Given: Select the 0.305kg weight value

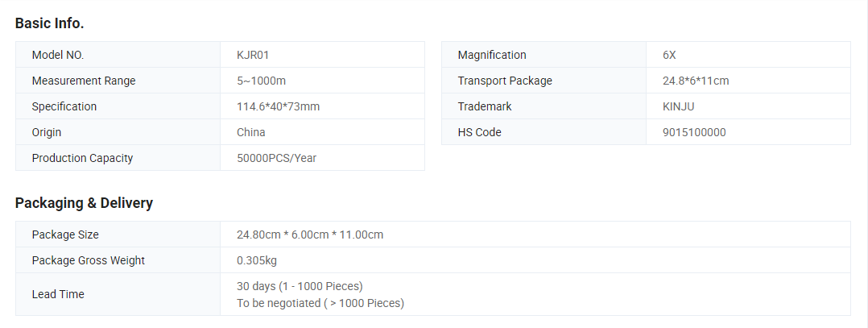Looking at the screenshot, I should click(x=257, y=260).
